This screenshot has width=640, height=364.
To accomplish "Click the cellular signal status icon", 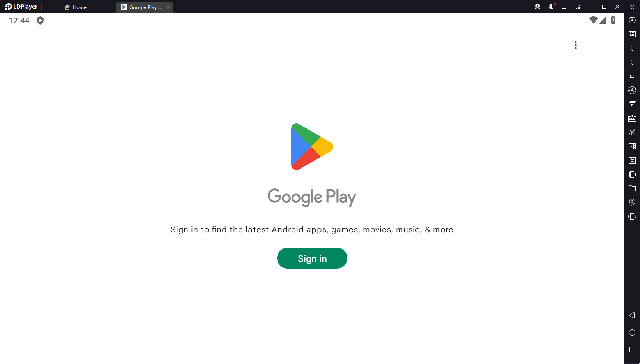I will (x=603, y=20).
